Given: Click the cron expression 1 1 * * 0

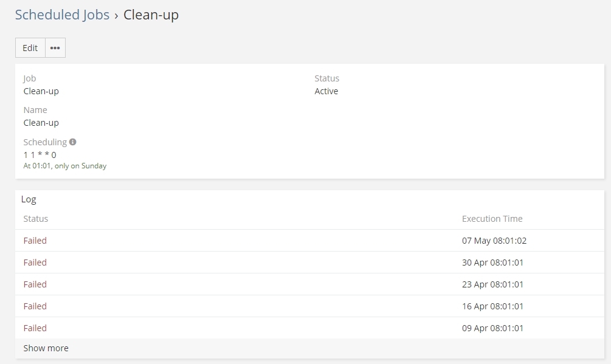Looking at the screenshot, I should tap(40, 155).
